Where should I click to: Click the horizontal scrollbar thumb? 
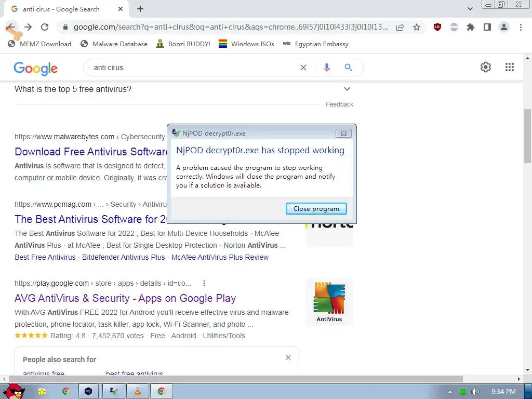point(236,379)
